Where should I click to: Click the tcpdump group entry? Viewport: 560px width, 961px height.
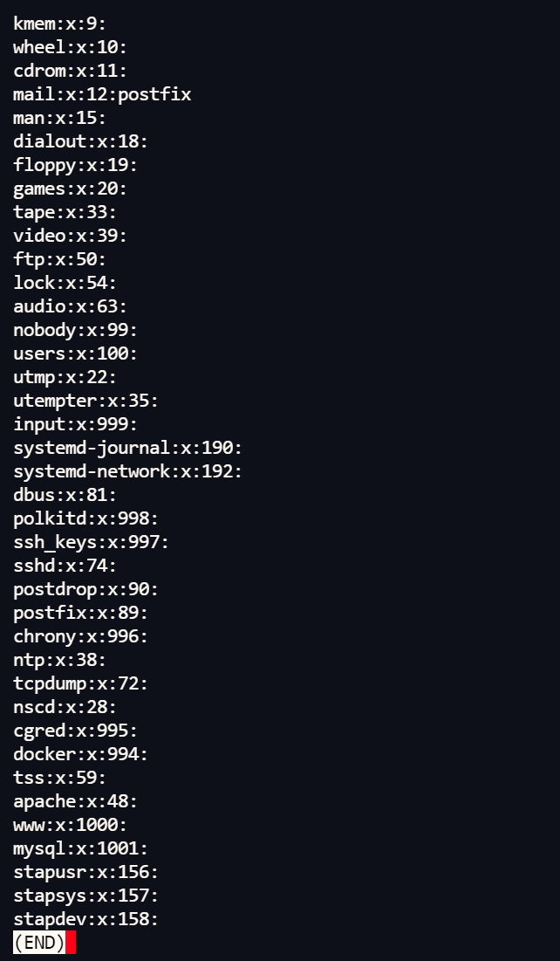pos(81,683)
